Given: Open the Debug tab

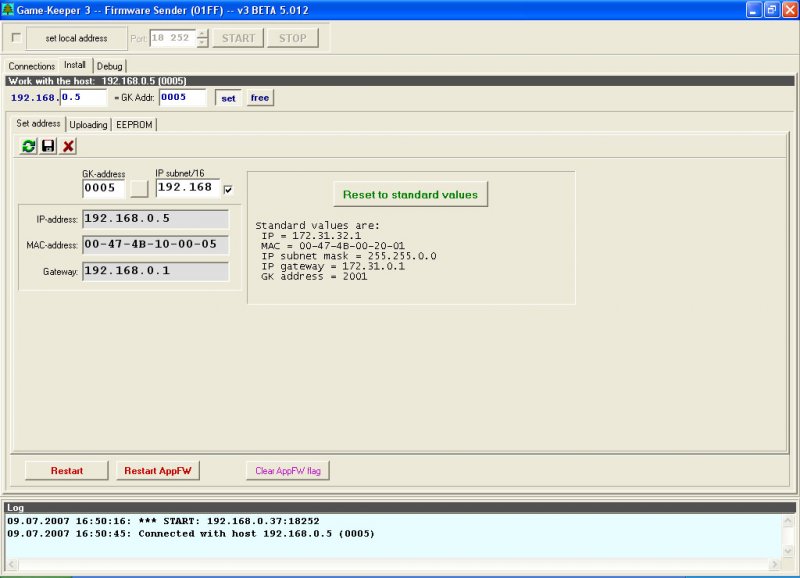Looking at the screenshot, I should pyautogui.click(x=109, y=66).
